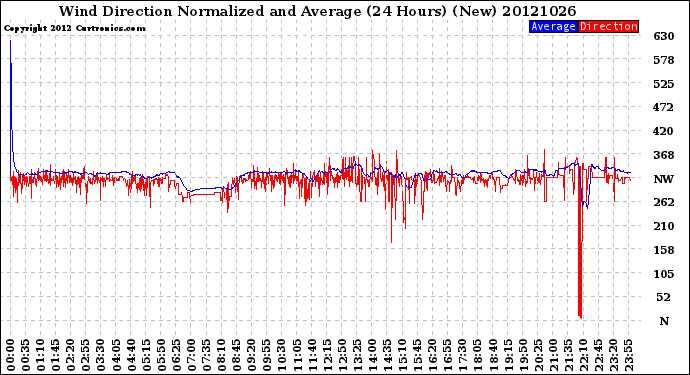Viewport: 690px width, 375px height.
Task: Select the 52 y-axis label
Action: click(664, 297)
